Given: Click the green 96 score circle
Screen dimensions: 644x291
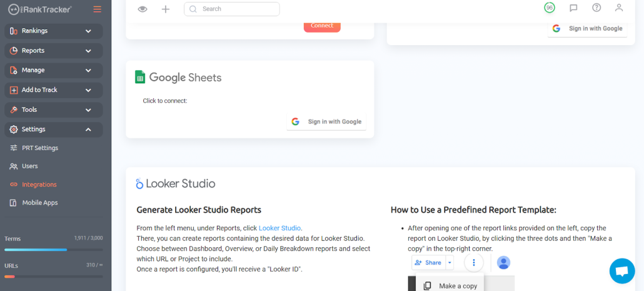Looking at the screenshot, I should [549, 8].
